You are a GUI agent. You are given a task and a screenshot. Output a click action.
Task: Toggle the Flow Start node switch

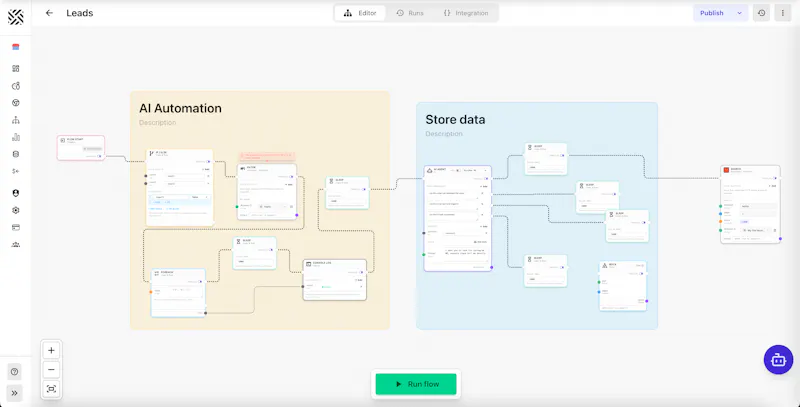100,156
